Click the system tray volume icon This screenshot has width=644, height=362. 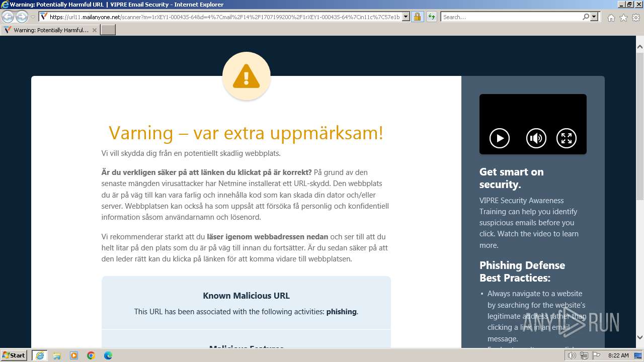click(x=572, y=355)
